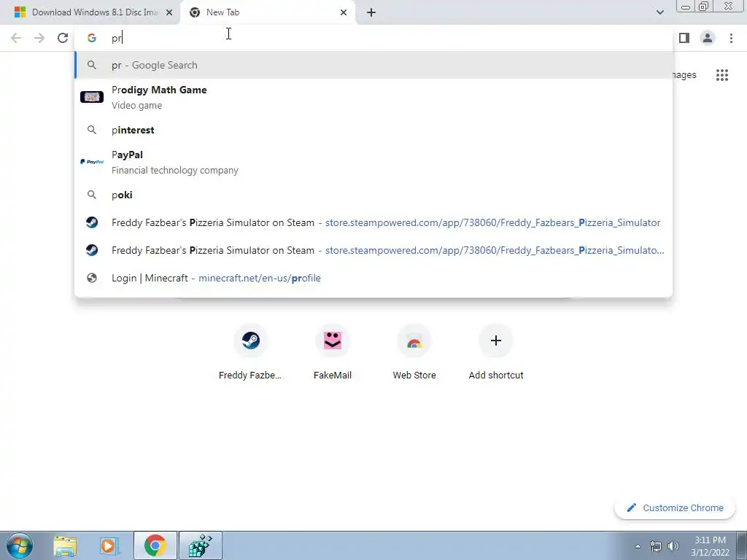Image resolution: width=747 pixels, height=560 pixels.
Task: Click the taskbar clock showing 3:11 PM
Action: [x=710, y=546]
